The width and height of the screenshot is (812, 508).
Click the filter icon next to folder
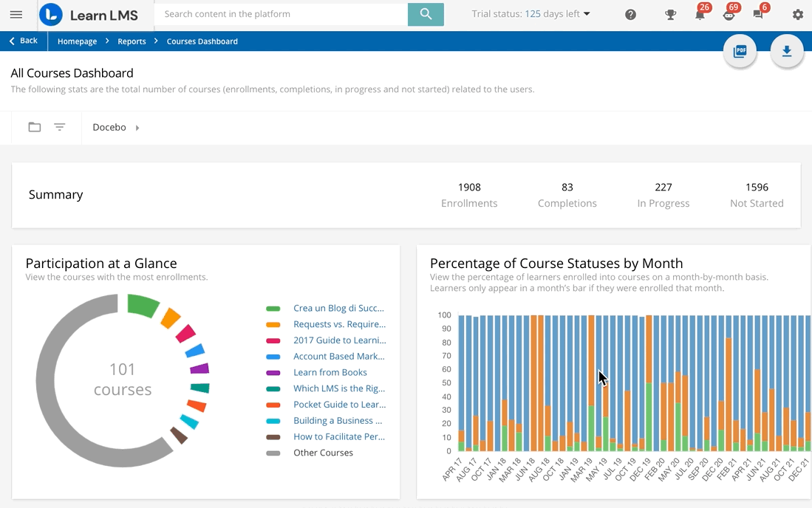click(x=60, y=126)
